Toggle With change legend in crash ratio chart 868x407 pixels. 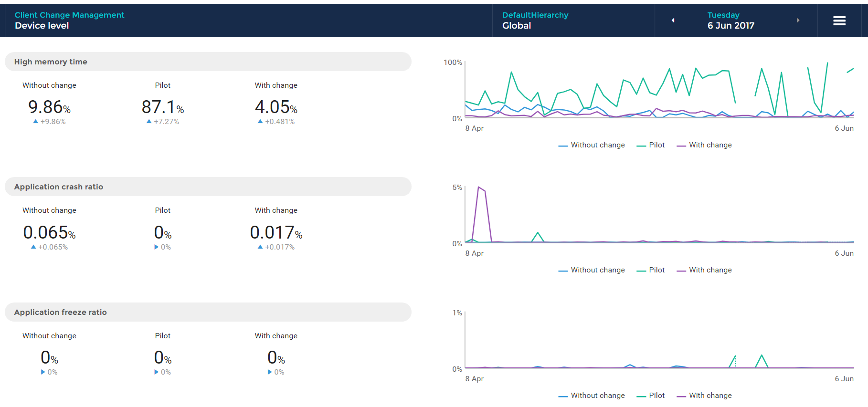coord(704,270)
